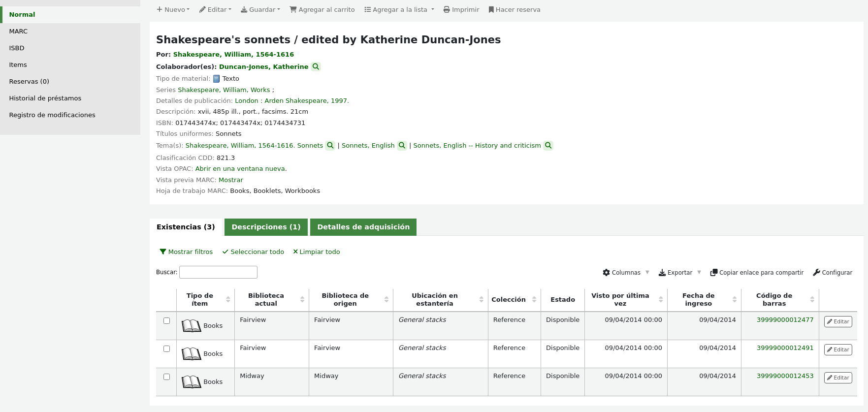868x412 pixels.
Task: Select the Existencias (3) tab
Action: (x=186, y=227)
